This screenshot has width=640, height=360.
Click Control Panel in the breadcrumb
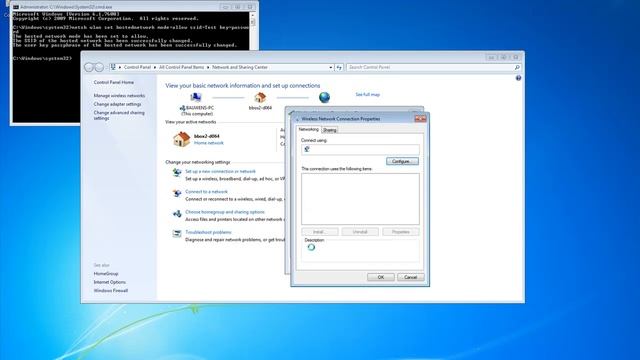click(137, 67)
